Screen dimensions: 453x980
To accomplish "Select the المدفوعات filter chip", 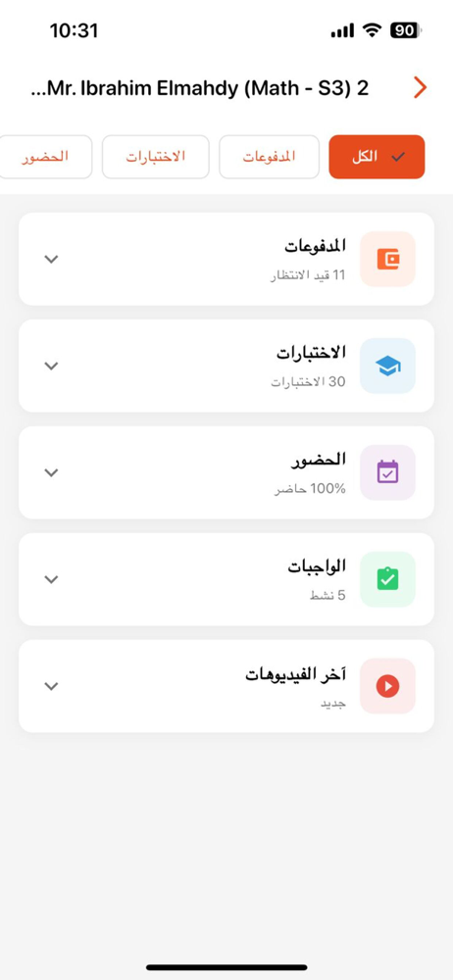I will [269, 157].
